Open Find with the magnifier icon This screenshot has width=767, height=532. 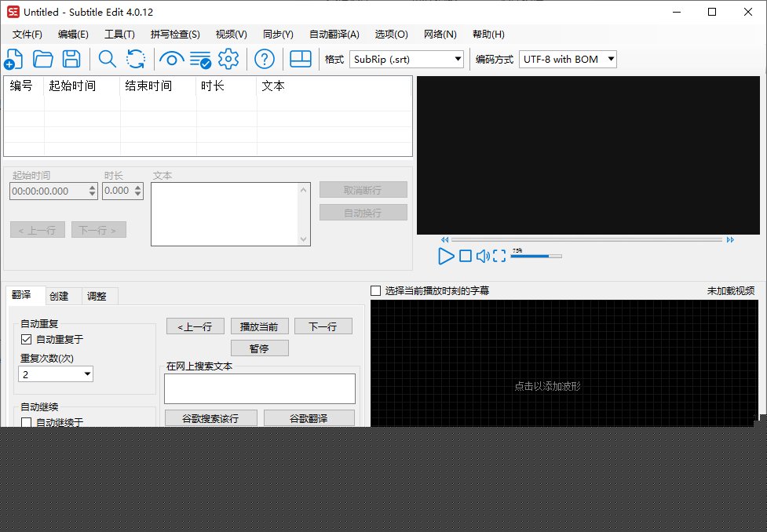[x=107, y=59]
